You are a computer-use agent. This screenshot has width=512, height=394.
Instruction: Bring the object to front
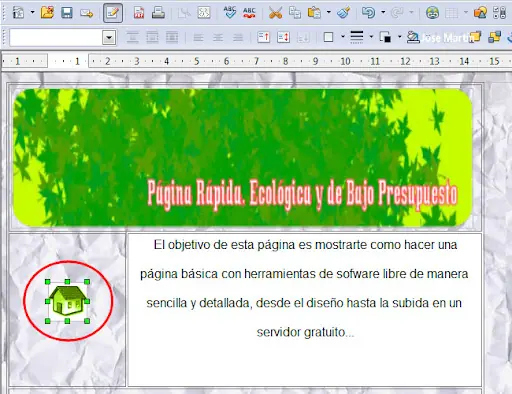475,37
